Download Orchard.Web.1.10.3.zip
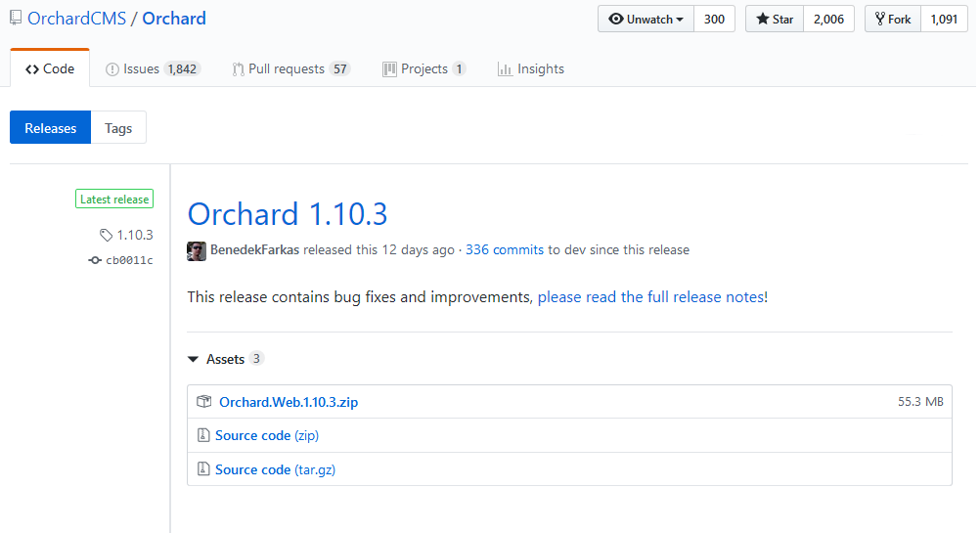Viewport: 980px width, 533px height. [289, 402]
